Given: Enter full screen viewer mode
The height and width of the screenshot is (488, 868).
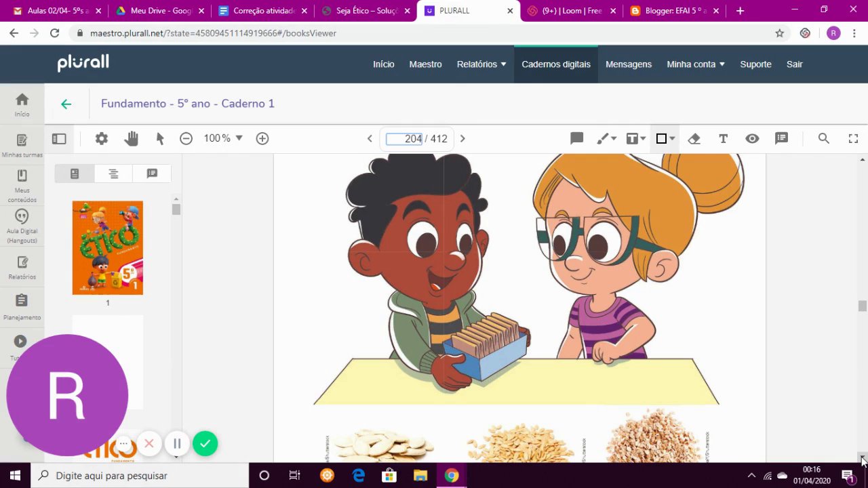Looking at the screenshot, I should (x=853, y=138).
